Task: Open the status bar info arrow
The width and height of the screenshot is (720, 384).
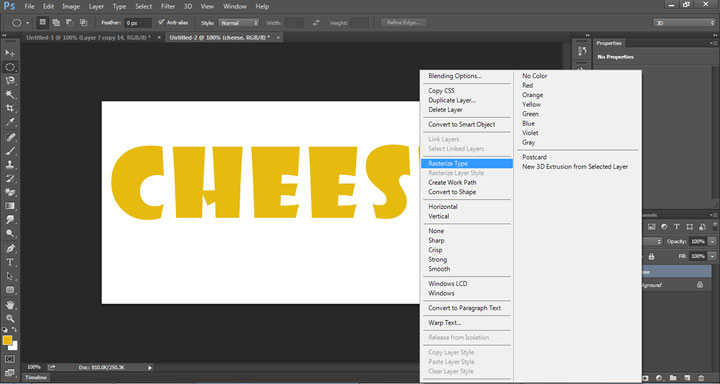Action: [x=150, y=367]
